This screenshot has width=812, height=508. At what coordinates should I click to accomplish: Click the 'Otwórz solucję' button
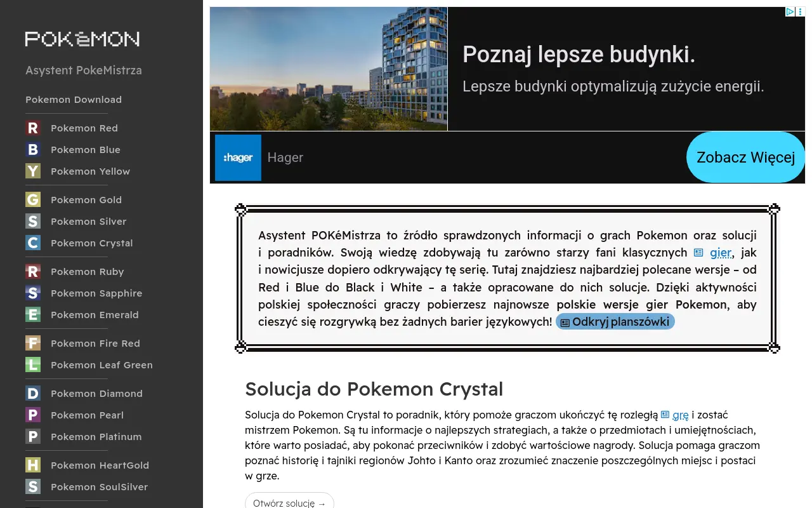click(289, 503)
